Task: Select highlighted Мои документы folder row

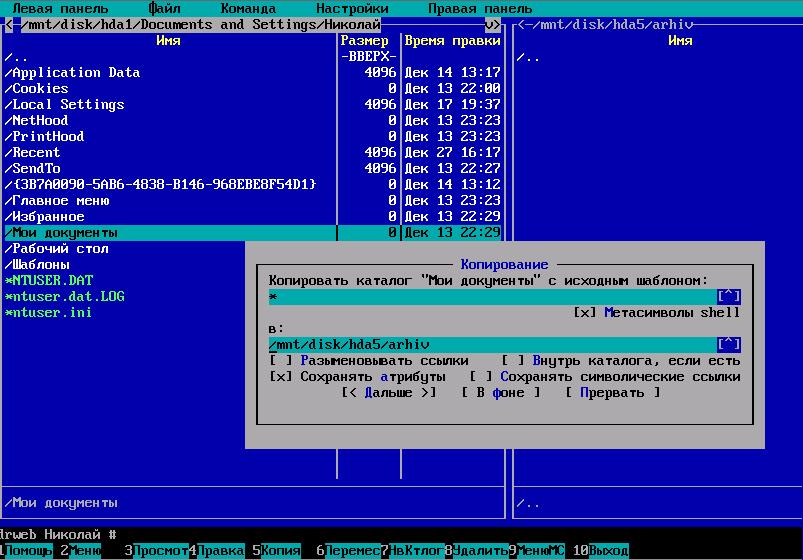Action: [252, 233]
